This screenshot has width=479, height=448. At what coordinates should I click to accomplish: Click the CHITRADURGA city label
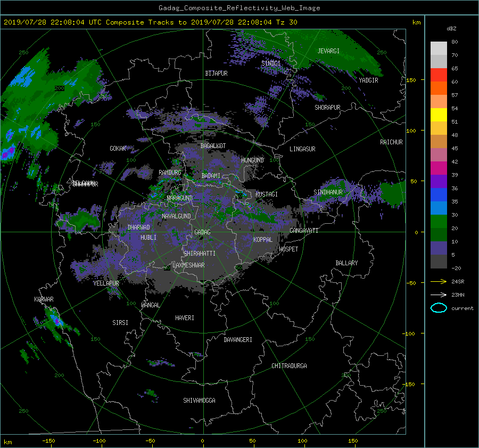pyautogui.click(x=290, y=366)
